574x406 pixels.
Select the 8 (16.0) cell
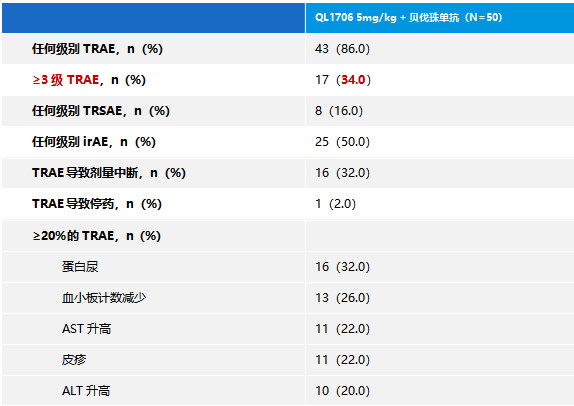(339, 111)
